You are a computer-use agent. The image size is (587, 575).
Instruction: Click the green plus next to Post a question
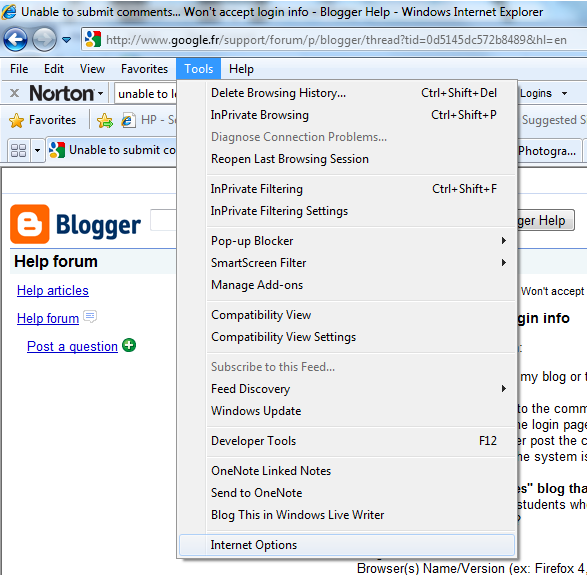[129, 345]
